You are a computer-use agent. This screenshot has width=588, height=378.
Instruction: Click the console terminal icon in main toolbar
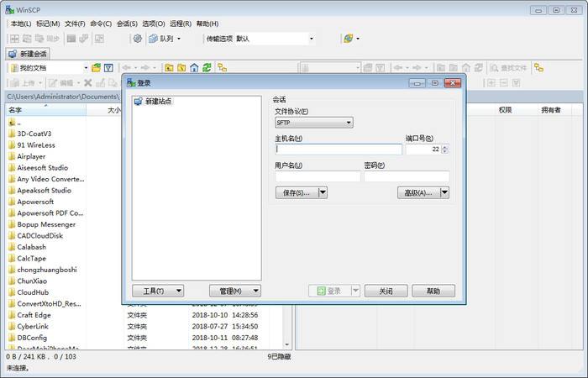click(x=71, y=39)
